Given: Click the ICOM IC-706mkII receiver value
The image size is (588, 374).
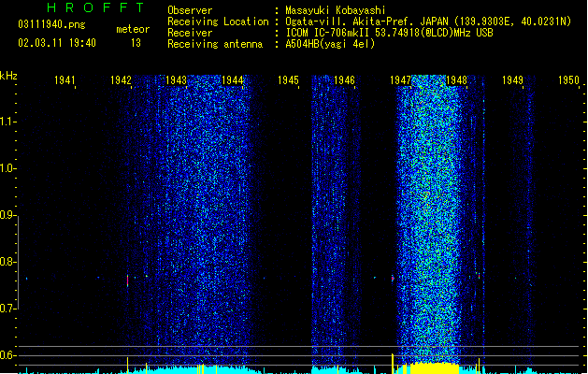Looking at the screenshot, I should 389,33.
